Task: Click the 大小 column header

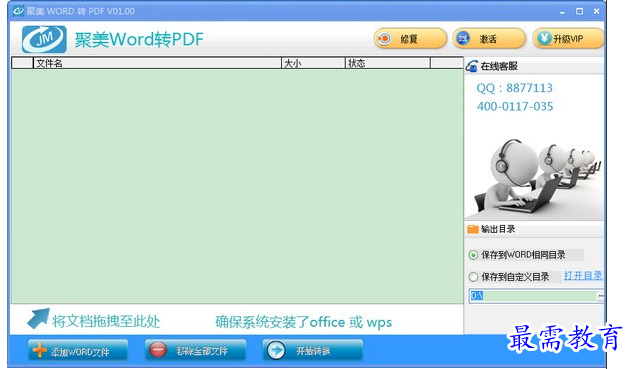Action: [x=313, y=63]
